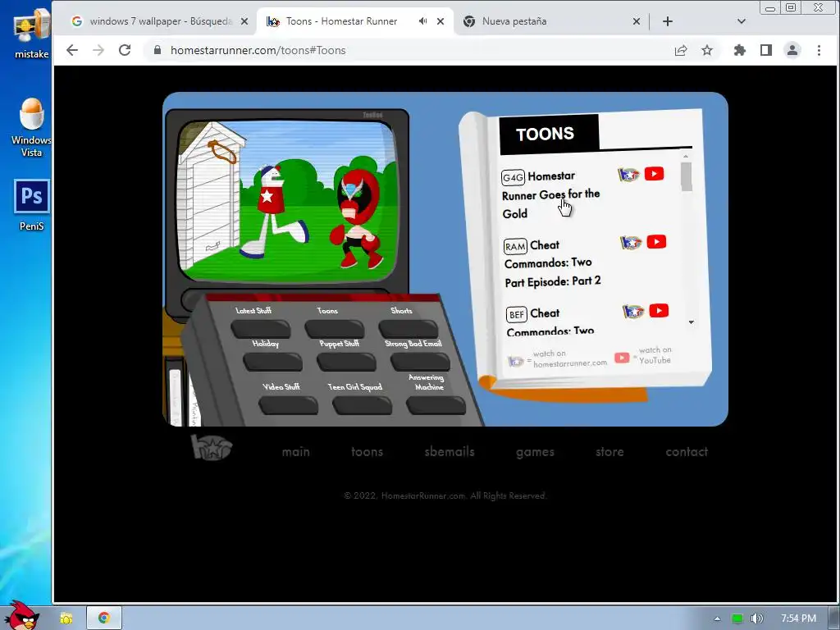Click homestarrunner icon for BEF Cheat Commandos
This screenshot has height=630, width=840.
pos(633,311)
